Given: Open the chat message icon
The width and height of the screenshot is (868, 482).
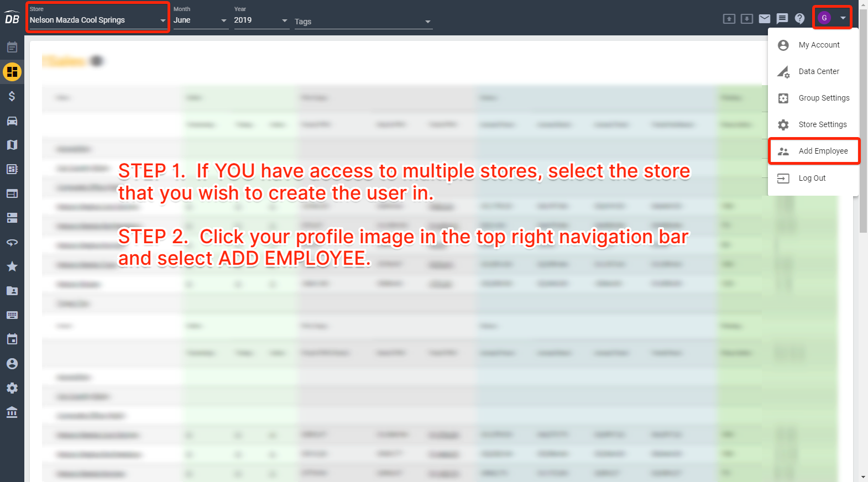Looking at the screenshot, I should [782, 19].
